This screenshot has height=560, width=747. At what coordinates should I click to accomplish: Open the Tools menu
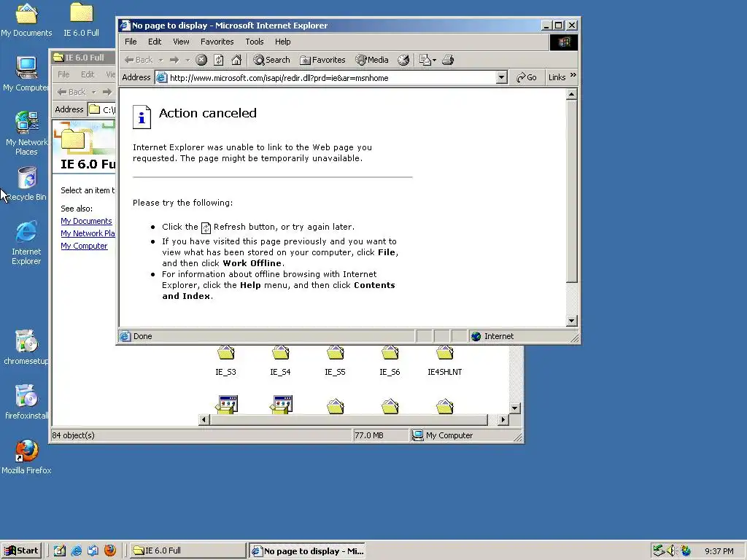coord(255,42)
